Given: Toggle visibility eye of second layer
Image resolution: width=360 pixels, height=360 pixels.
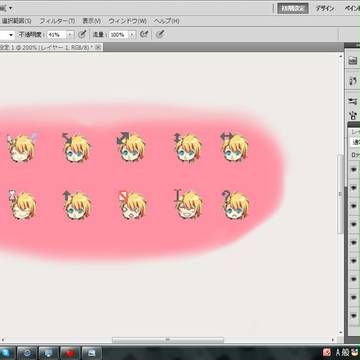Looking at the screenshot, I should point(354,188).
